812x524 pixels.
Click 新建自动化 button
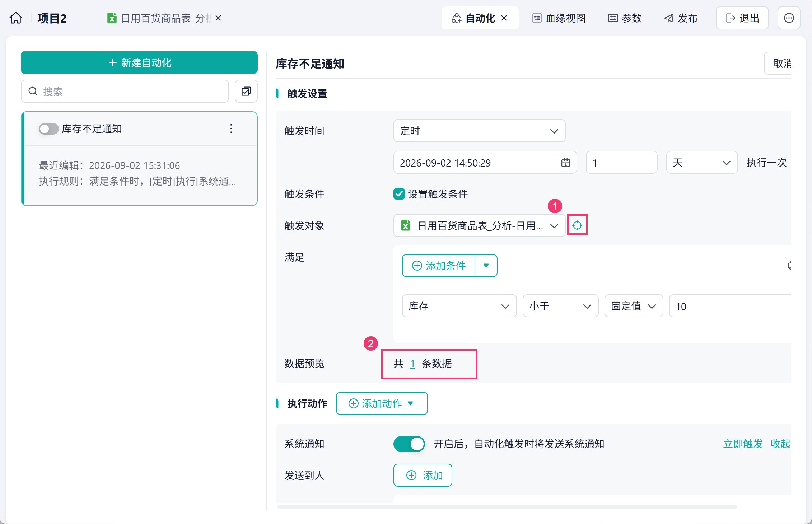pyautogui.click(x=139, y=62)
